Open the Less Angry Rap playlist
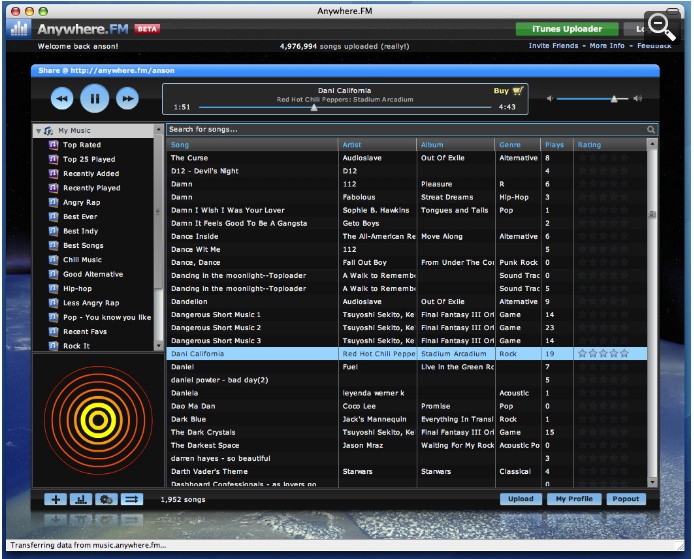 (91, 303)
